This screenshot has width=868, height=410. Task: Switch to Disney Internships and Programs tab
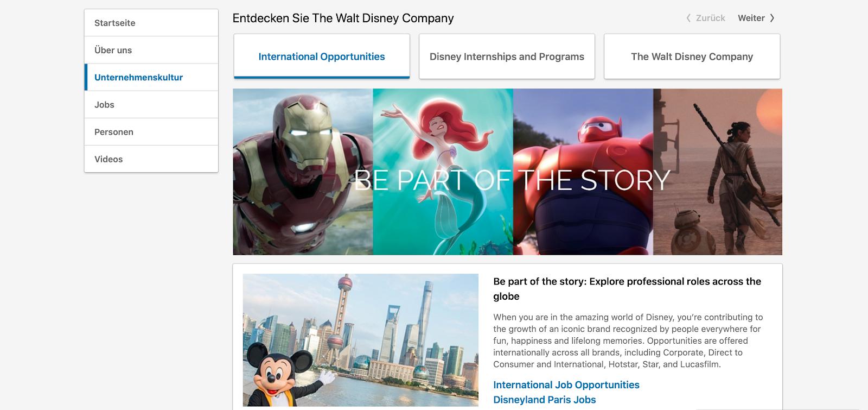coord(507,56)
